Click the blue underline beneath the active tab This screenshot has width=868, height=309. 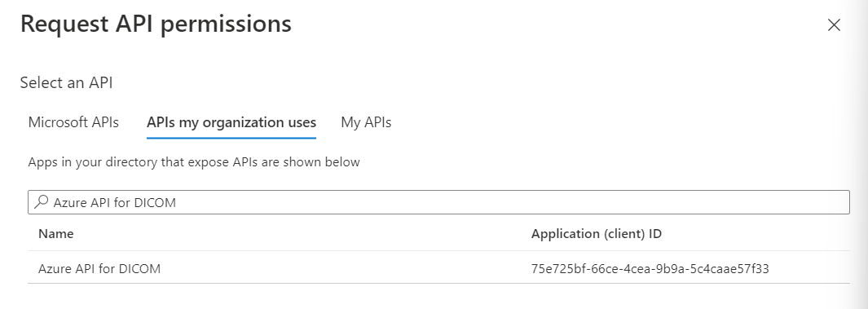(x=231, y=138)
